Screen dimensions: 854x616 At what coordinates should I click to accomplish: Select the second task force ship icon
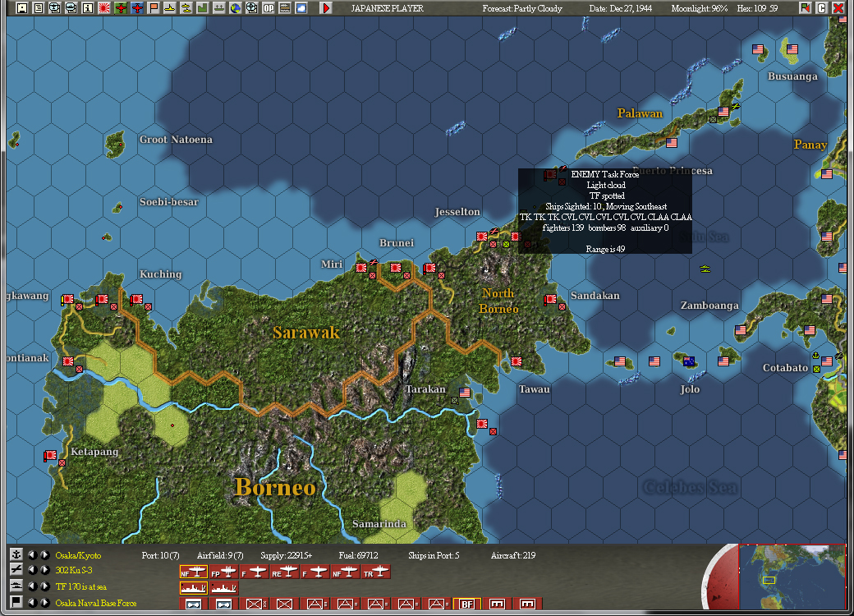224,588
